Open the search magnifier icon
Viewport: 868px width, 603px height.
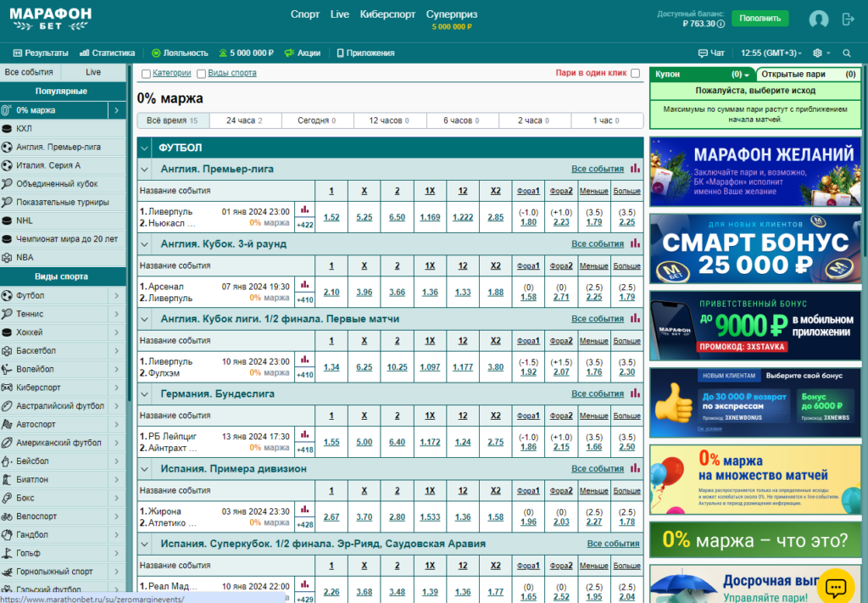[x=847, y=53]
